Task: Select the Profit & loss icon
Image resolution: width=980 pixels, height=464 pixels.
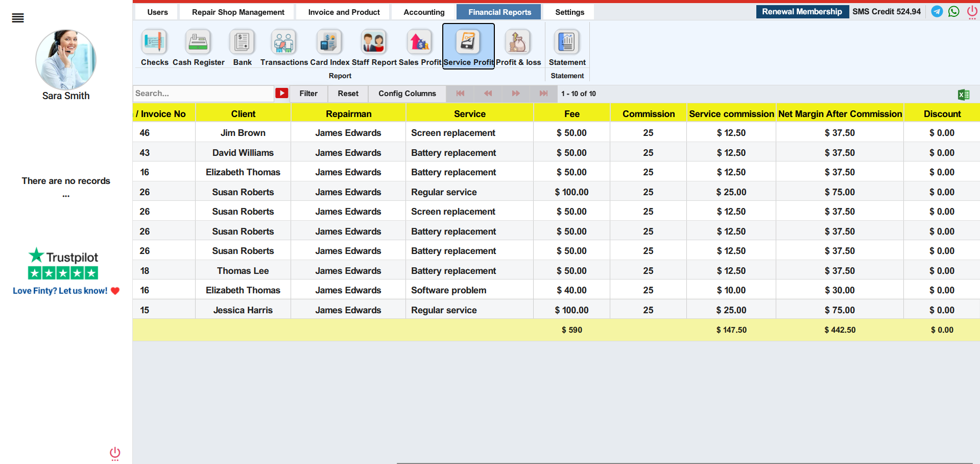Action: 518,43
